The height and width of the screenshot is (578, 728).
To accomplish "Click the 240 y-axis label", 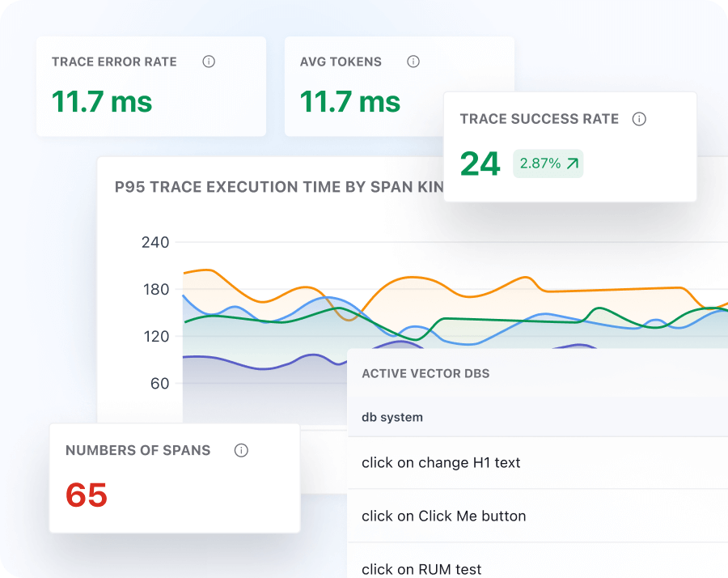I will [155, 242].
